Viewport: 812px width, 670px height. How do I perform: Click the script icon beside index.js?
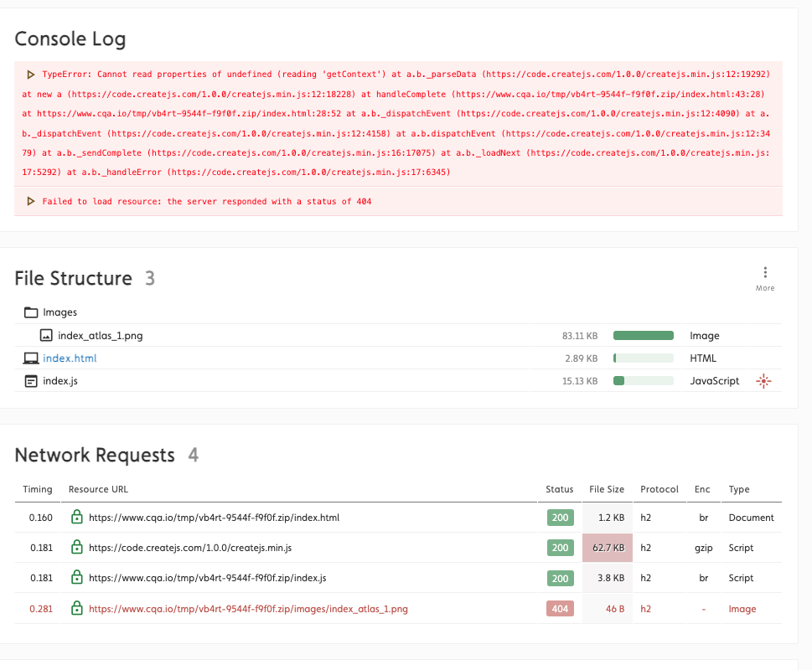click(31, 380)
